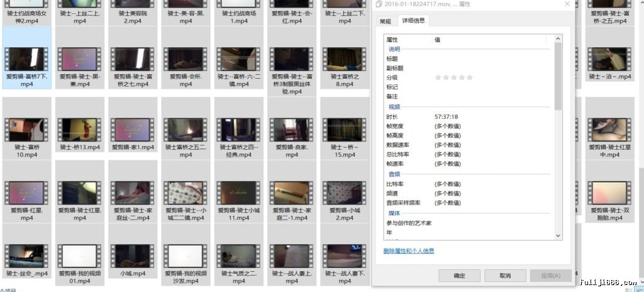The height and width of the screenshot is (292, 644).
Task: Click the 爱剪辑-良家.mp4 video thumbnail
Action: [x=292, y=130]
